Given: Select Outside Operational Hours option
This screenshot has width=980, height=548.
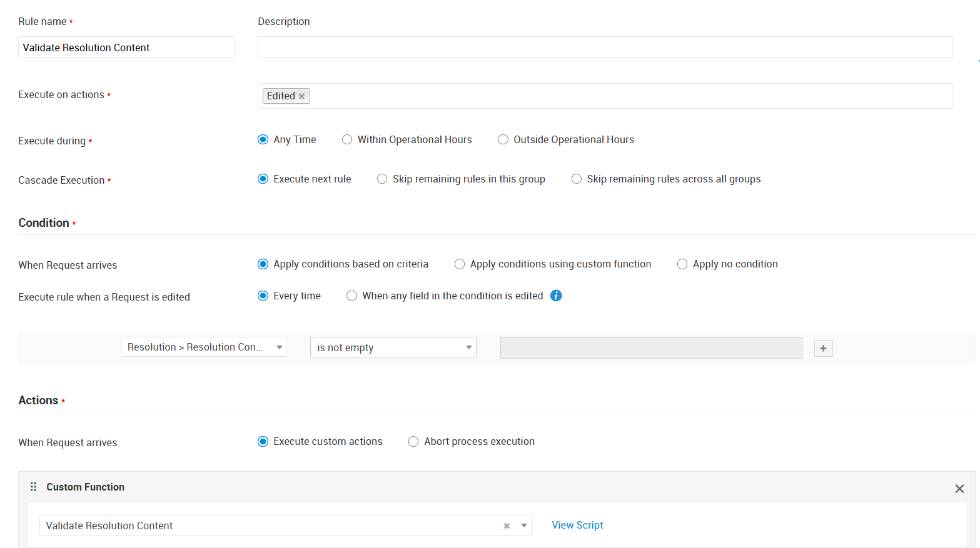Looking at the screenshot, I should click(503, 140).
